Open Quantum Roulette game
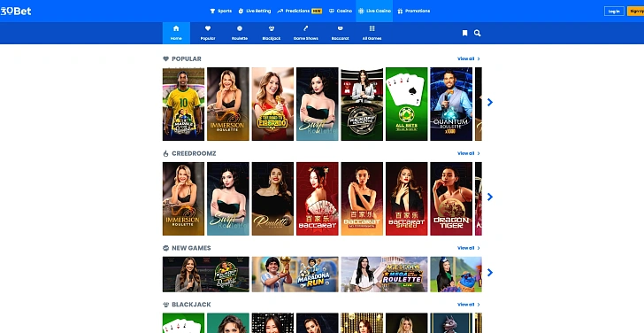Viewport: 644px width, 333px height. pos(451,104)
